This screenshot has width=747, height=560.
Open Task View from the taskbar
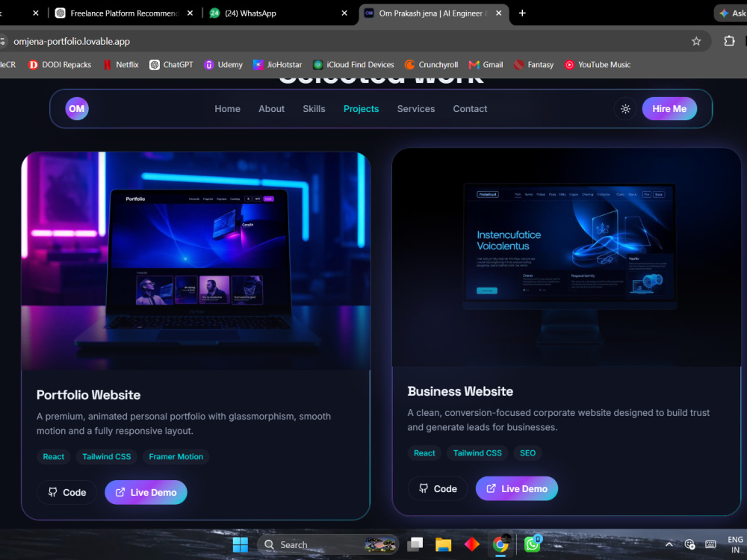415,544
